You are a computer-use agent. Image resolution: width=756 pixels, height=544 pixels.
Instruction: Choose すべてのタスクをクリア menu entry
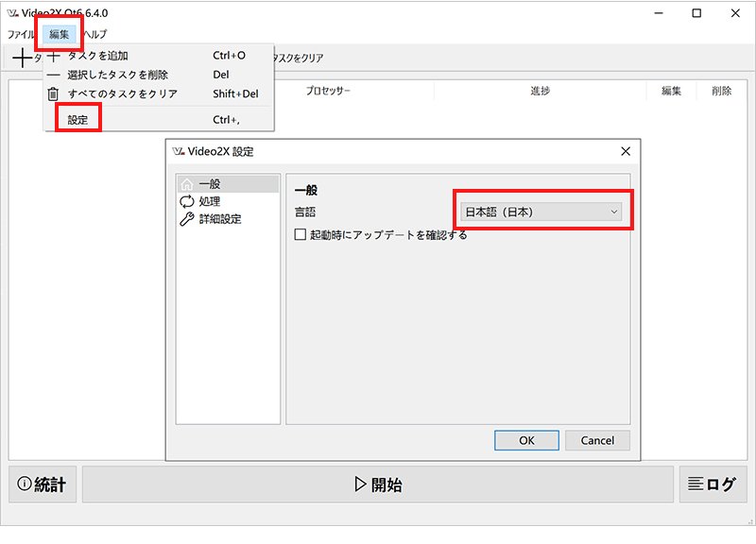pos(159,93)
